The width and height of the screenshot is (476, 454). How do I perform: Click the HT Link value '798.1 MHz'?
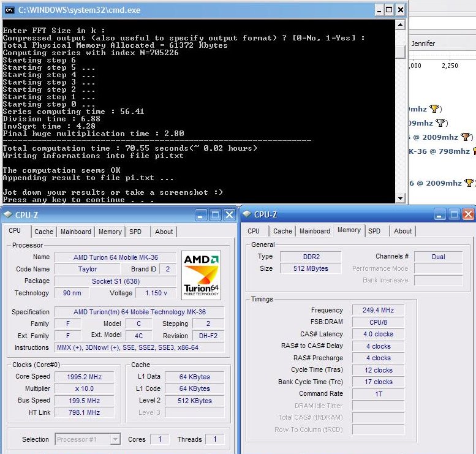(85, 412)
